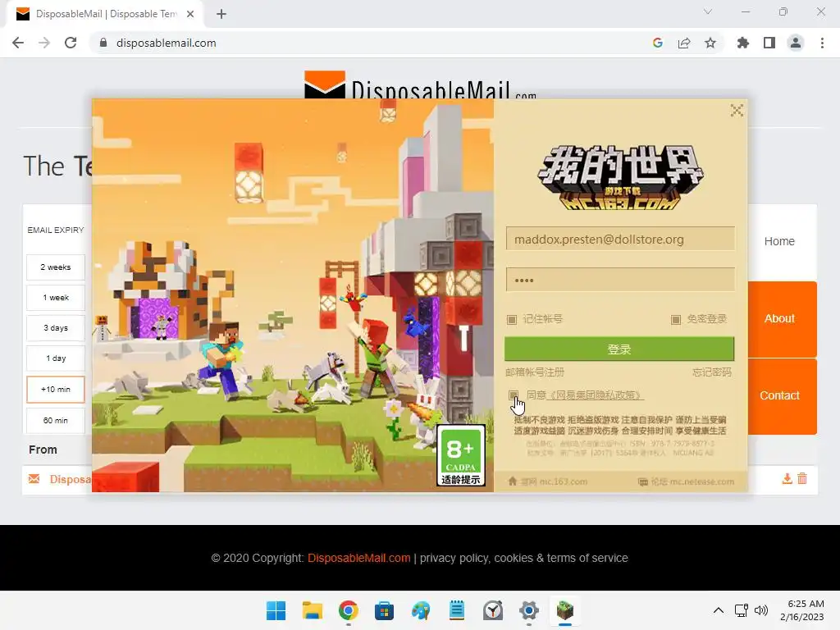Open the clock and date panel

(x=802, y=610)
